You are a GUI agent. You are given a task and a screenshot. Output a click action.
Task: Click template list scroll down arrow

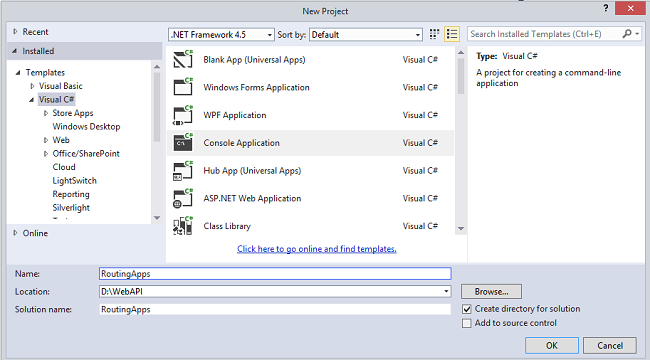pyautogui.click(x=461, y=229)
